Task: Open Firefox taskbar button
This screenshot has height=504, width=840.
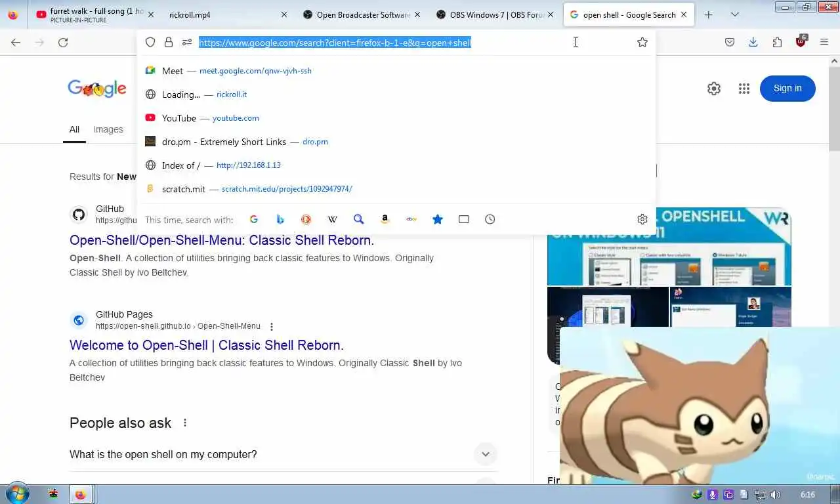Action: [x=81, y=495]
